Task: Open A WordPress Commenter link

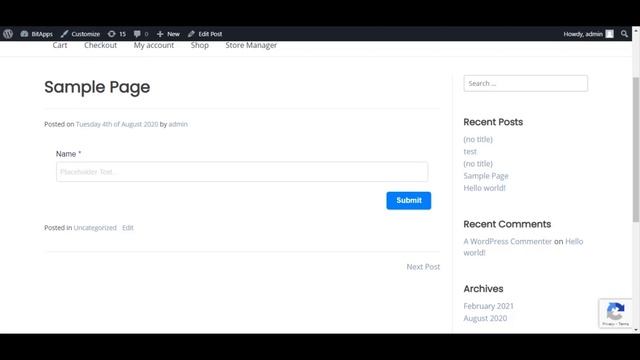Action: 507,242
